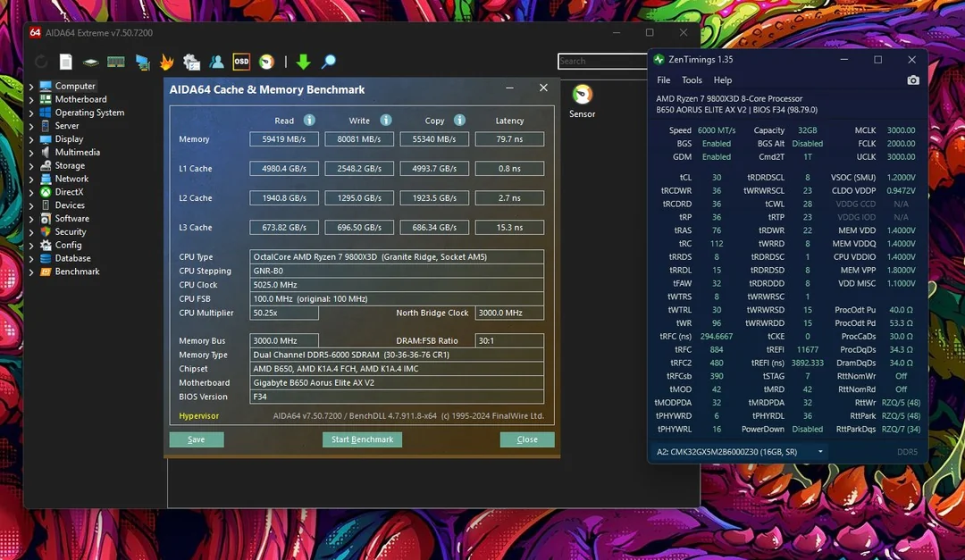Minimize the Cache & Memory Benchmark dialog
This screenshot has width=965, height=560.
[x=509, y=88]
